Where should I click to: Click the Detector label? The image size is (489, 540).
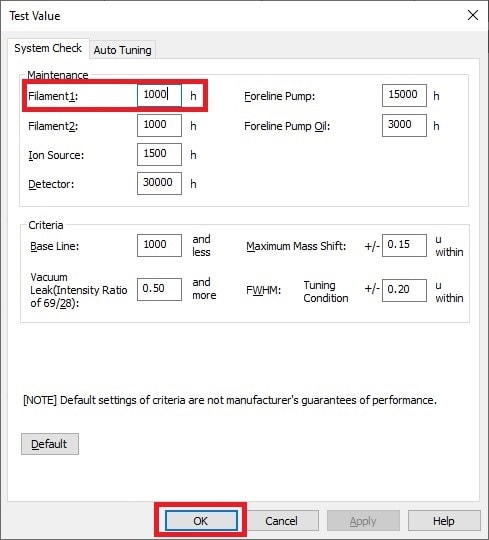click(x=51, y=184)
